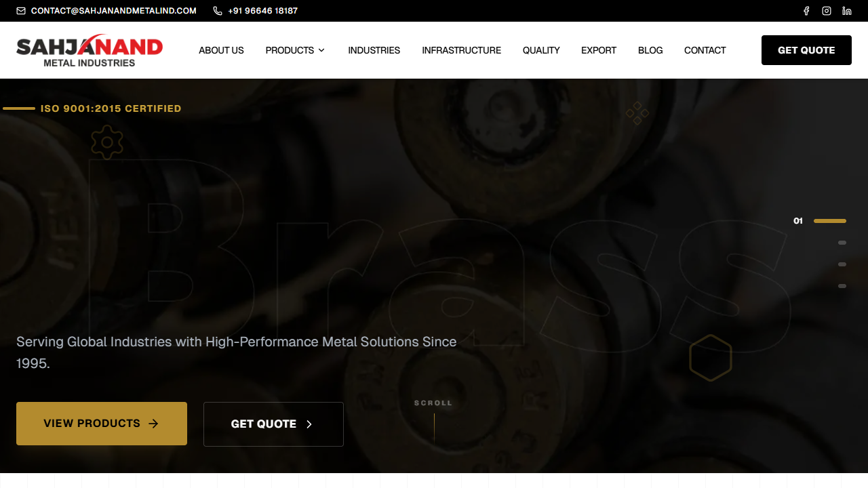868x488 pixels.
Task: Open the Facebook social icon
Action: pyautogui.click(x=806, y=11)
